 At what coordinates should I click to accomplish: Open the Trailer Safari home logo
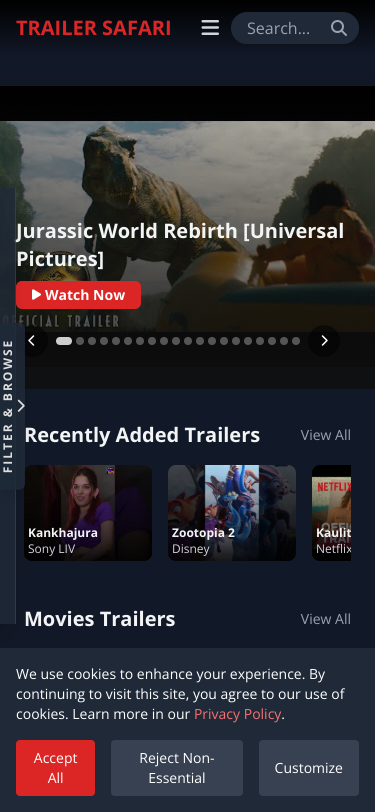[x=93, y=28]
